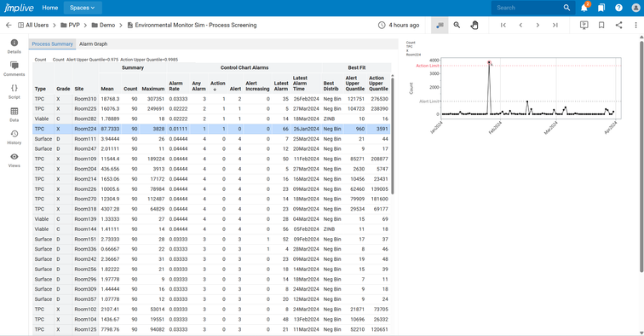The image size is (644, 336).
Task: Click the JMP Live logo
Action: point(19,8)
